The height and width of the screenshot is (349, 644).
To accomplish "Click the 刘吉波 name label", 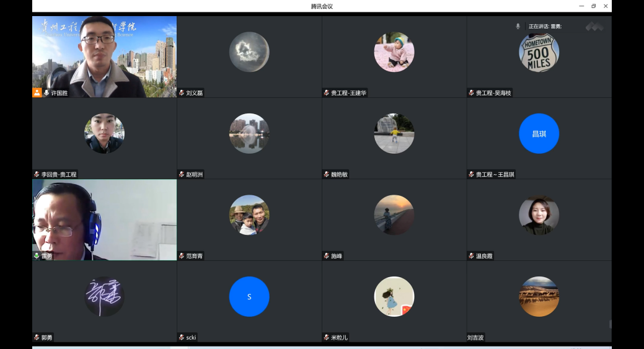I will click(475, 338).
